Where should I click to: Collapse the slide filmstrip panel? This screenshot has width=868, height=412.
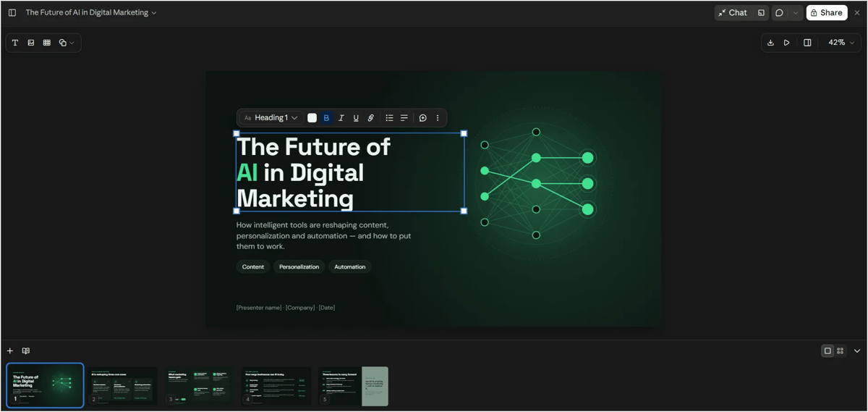[x=857, y=351]
